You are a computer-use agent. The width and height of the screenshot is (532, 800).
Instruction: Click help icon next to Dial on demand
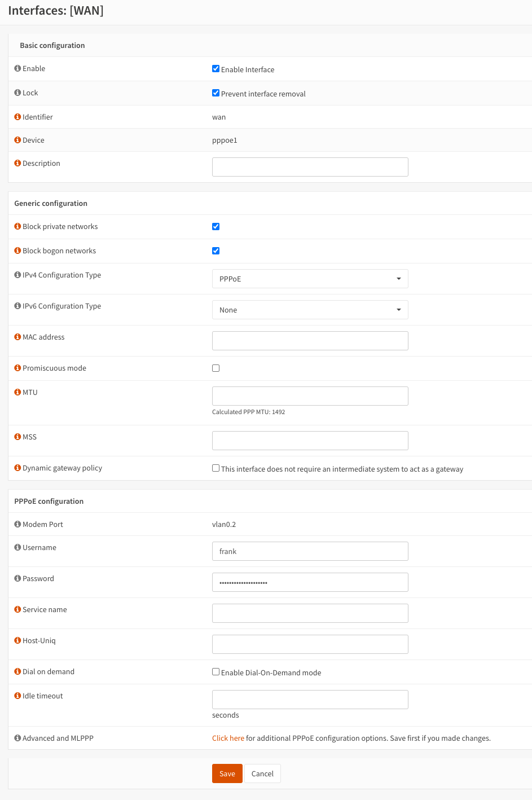coord(17,671)
